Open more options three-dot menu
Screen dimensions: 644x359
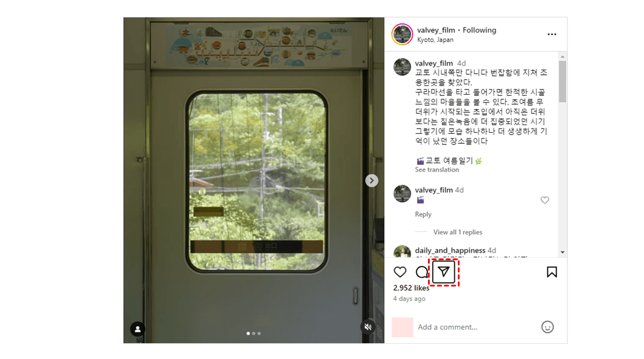pyautogui.click(x=551, y=34)
